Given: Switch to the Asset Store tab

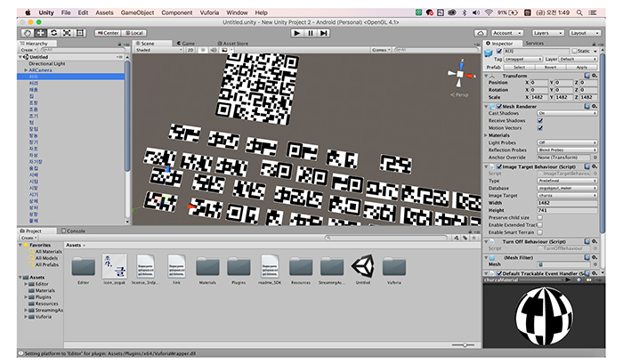Looking at the screenshot, I should pyautogui.click(x=233, y=44).
